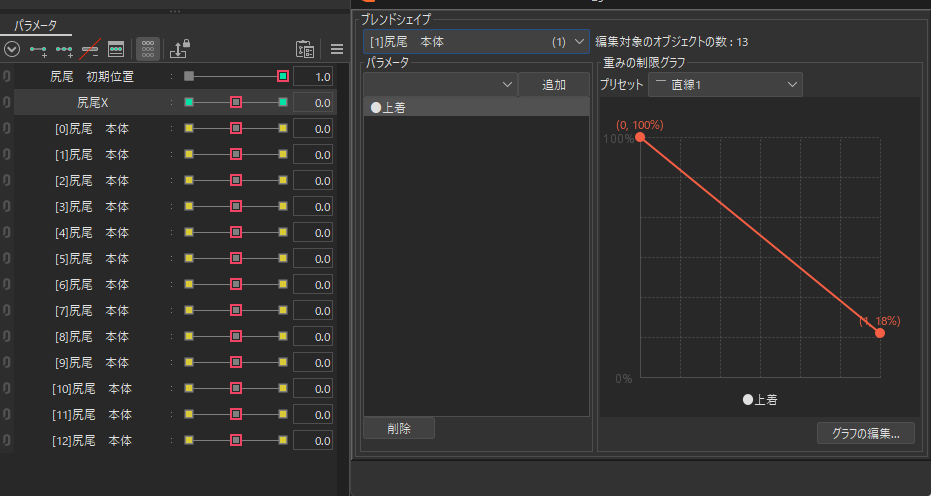Click the add two keys icon
Viewport: 931px width, 496px height.
point(39,49)
